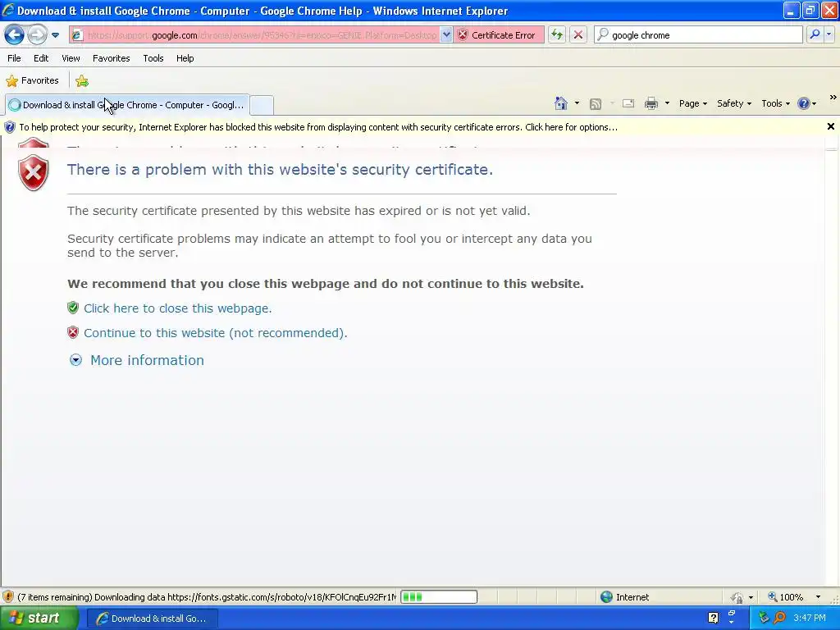840x630 pixels.
Task: Click the 100% zoom level button
Action: click(785, 597)
